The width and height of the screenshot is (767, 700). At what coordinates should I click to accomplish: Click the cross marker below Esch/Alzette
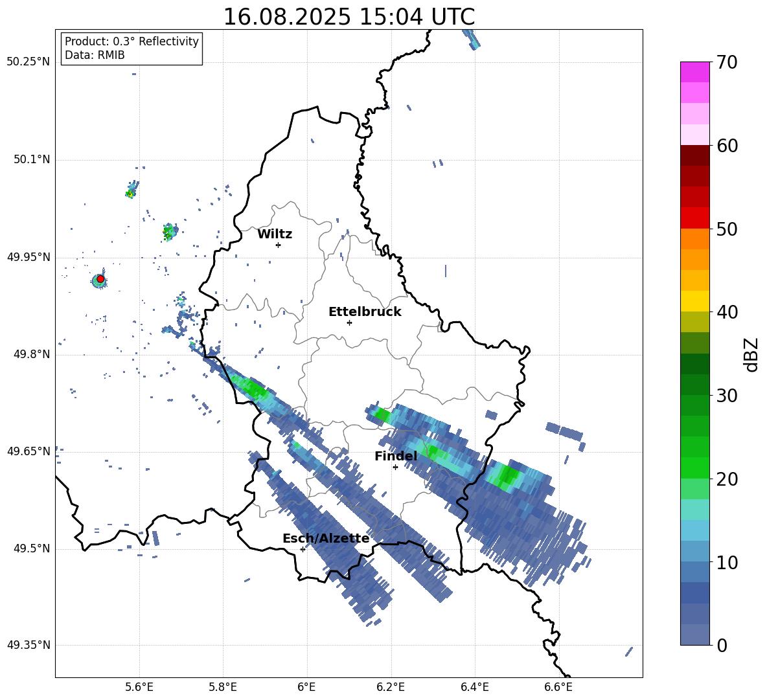(x=303, y=549)
